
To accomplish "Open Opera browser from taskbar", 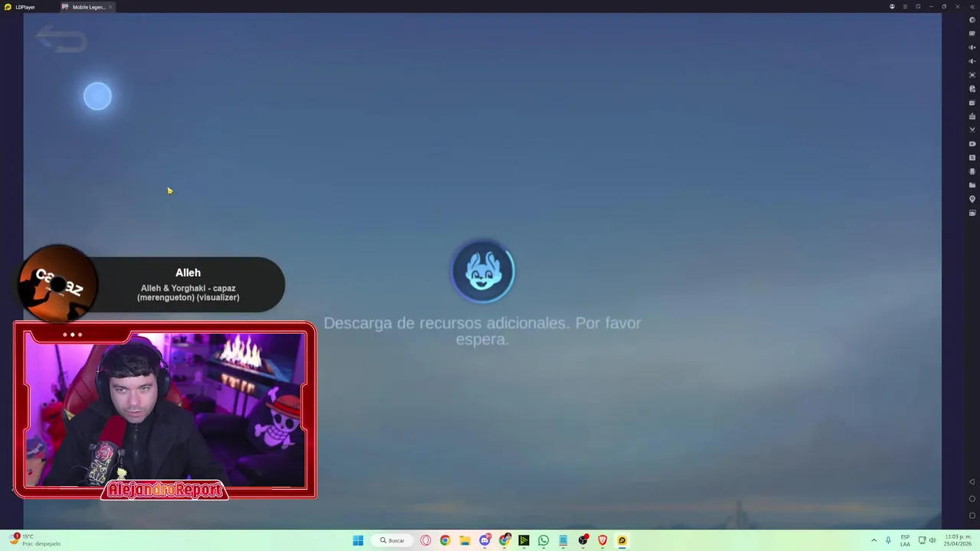I will click(425, 540).
